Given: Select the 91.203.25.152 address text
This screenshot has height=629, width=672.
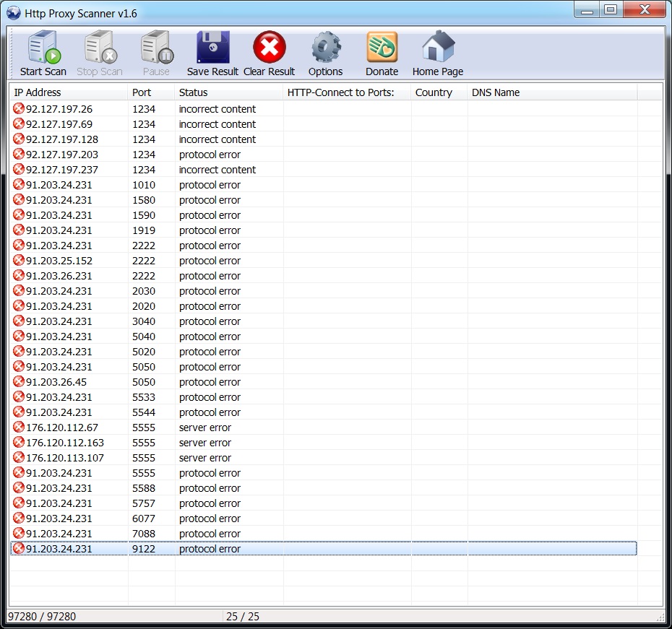Looking at the screenshot, I should coord(59,261).
